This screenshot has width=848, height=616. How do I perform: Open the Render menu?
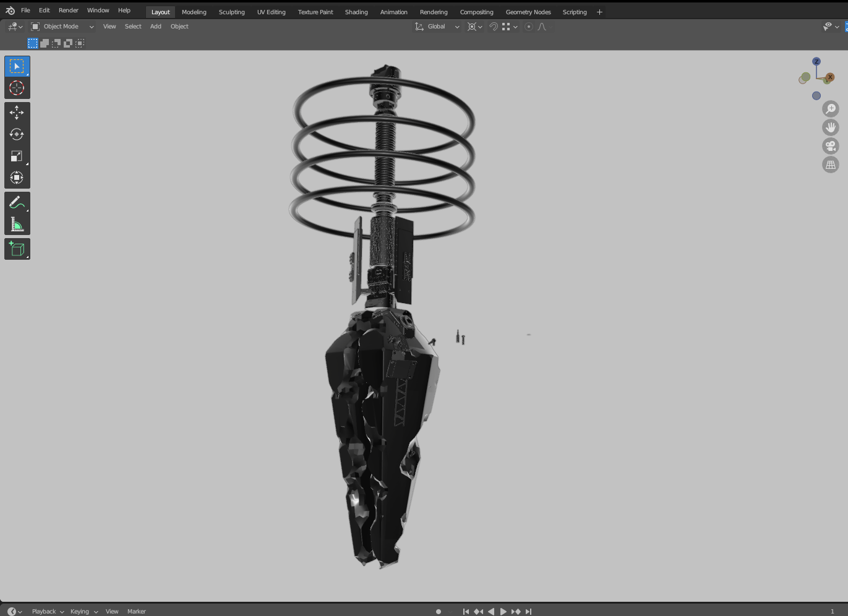click(69, 11)
